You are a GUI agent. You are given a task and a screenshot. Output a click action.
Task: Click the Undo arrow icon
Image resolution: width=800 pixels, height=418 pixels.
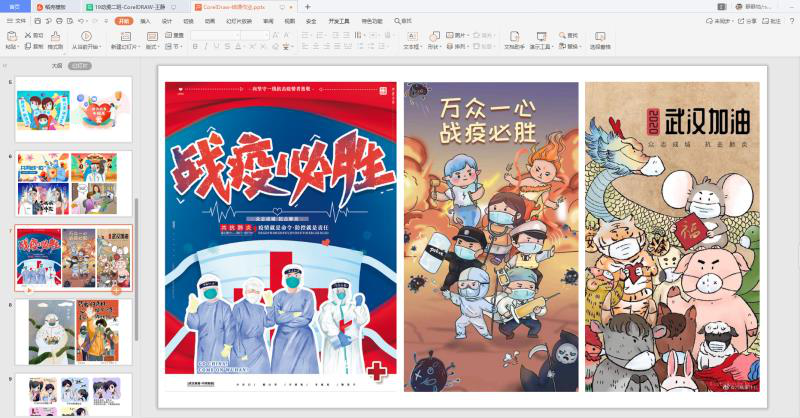(81, 21)
